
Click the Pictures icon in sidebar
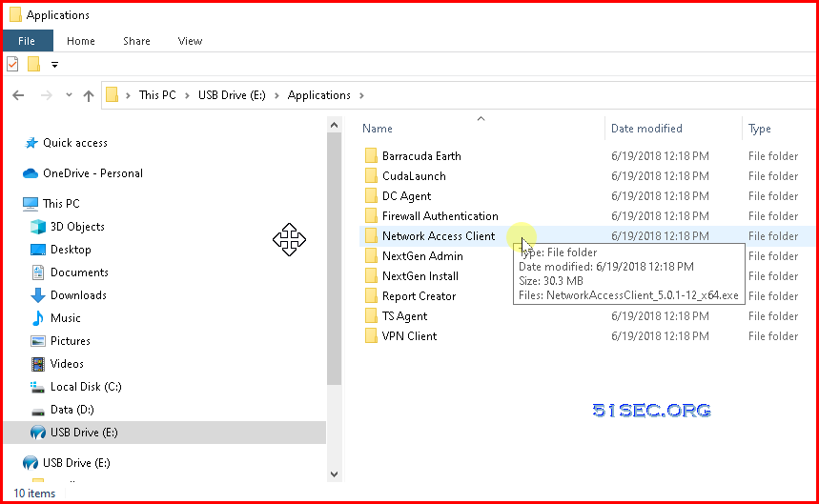click(x=37, y=341)
